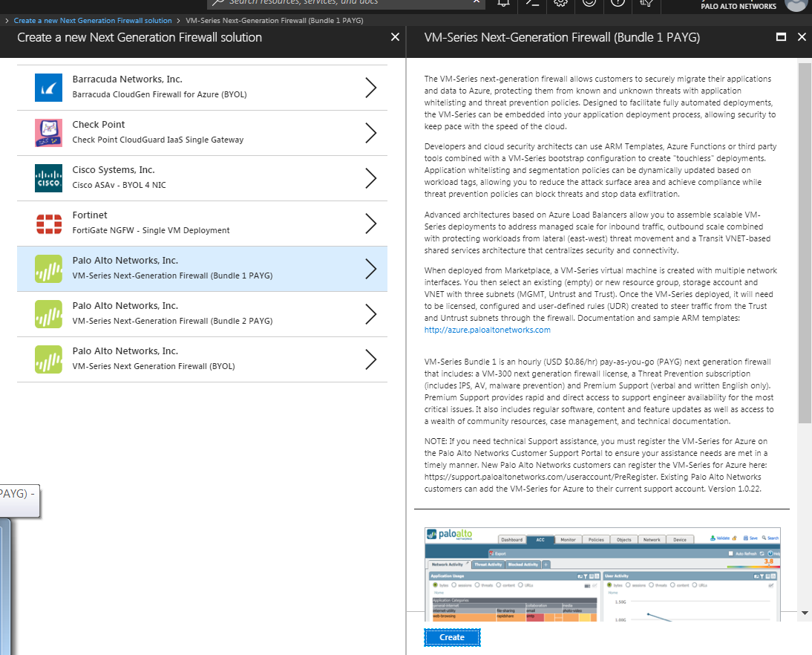
Task: Click the Fortinet logo icon
Action: tap(49, 224)
